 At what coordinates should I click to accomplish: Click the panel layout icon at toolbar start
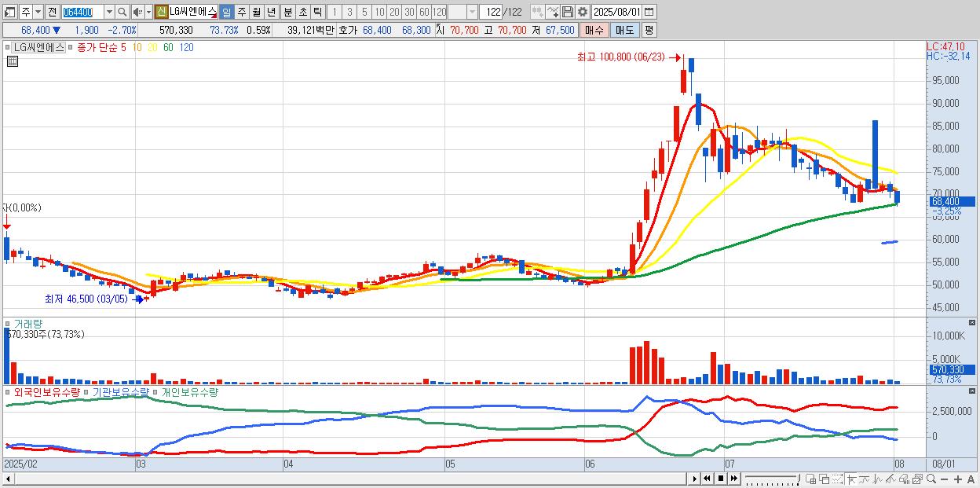(9, 12)
